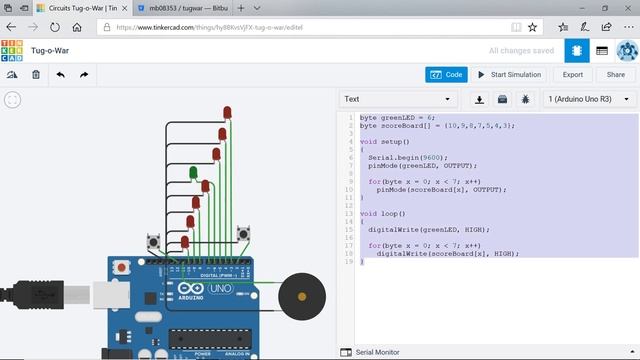The height and width of the screenshot is (360, 640).
Task: Switch to the component list view
Action: (x=602, y=51)
